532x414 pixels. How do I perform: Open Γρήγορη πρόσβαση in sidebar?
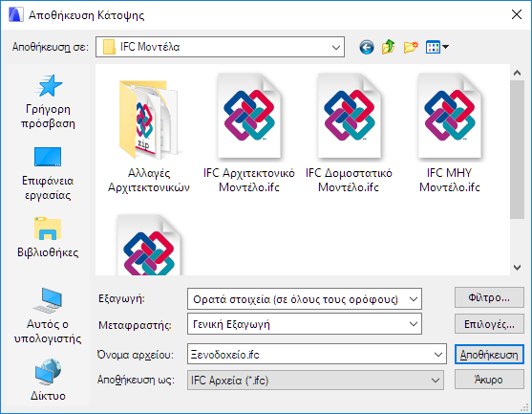tap(48, 101)
